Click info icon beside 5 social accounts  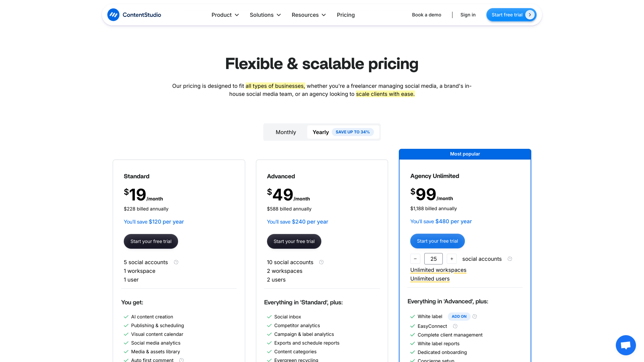click(x=176, y=262)
